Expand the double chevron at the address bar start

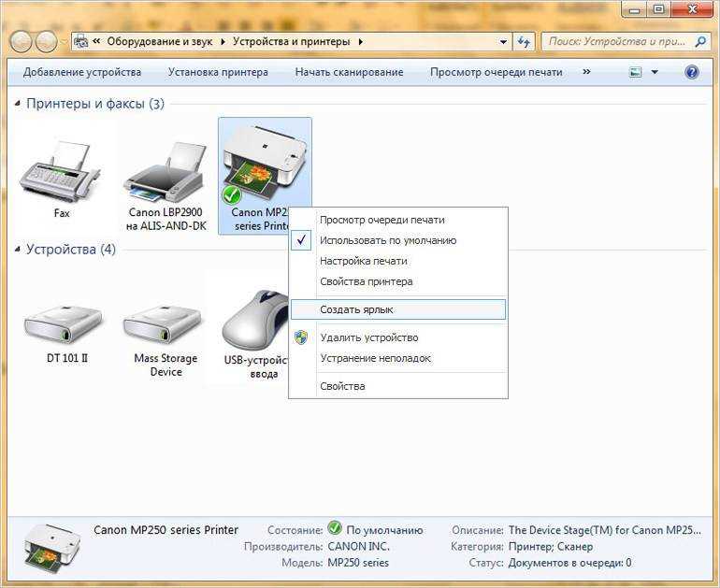(x=96, y=41)
